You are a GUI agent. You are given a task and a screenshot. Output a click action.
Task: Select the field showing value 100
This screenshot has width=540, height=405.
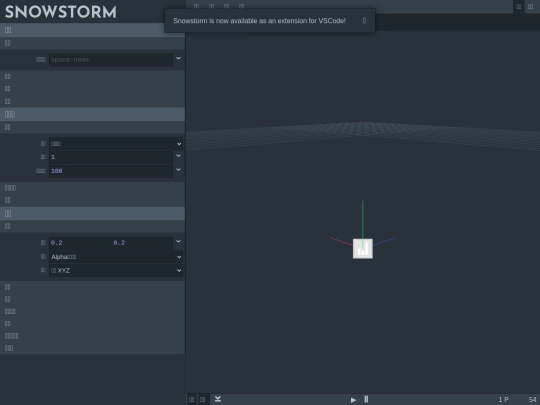[x=111, y=171]
